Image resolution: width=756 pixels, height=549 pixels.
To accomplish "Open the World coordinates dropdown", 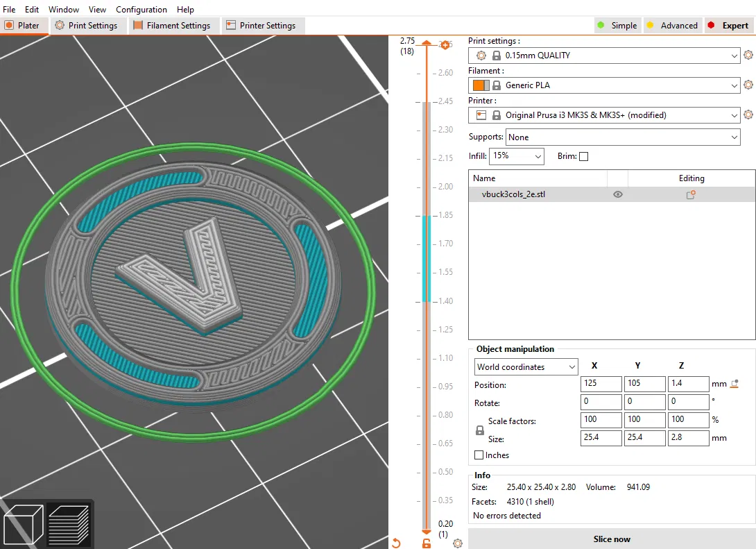I will [x=526, y=367].
